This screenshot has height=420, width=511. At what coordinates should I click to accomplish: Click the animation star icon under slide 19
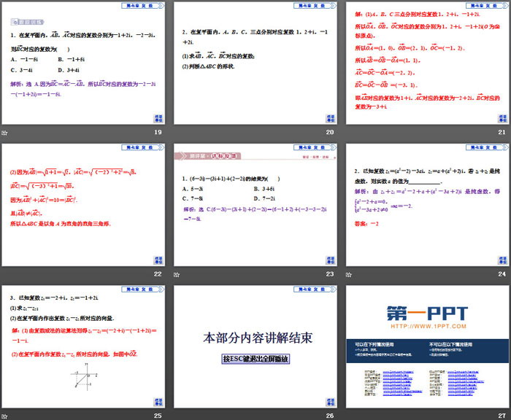pos(4,133)
